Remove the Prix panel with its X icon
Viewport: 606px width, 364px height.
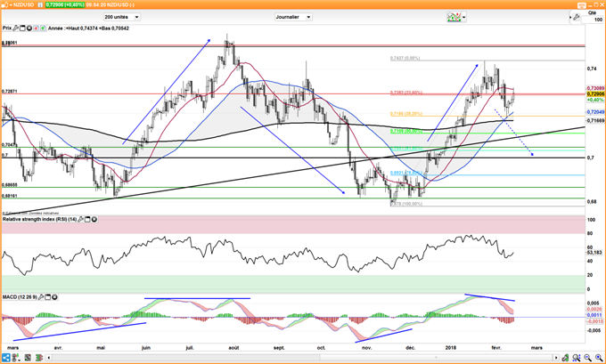point(29,28)
